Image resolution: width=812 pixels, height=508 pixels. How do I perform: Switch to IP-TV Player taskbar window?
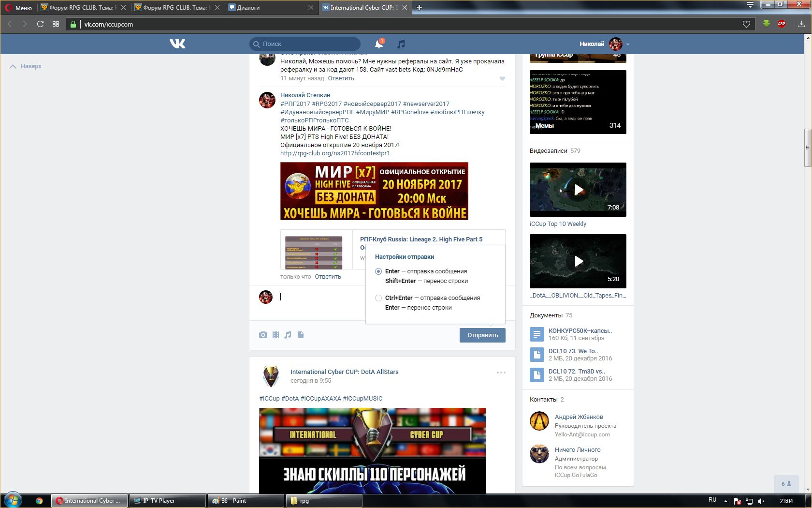coord(167,501)
